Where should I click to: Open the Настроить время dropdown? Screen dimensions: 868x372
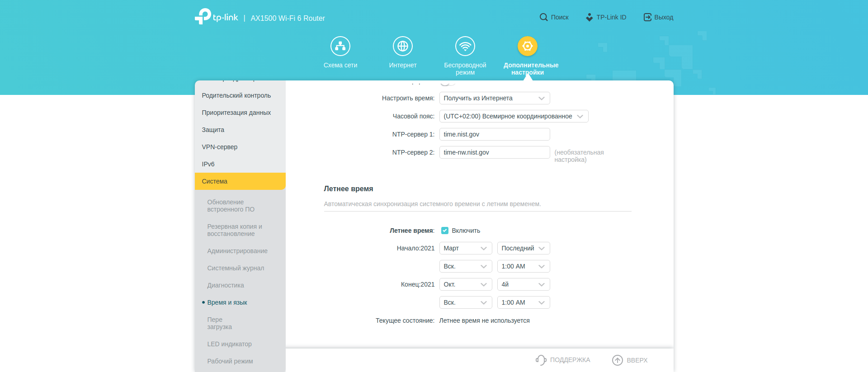coord(494,98)
